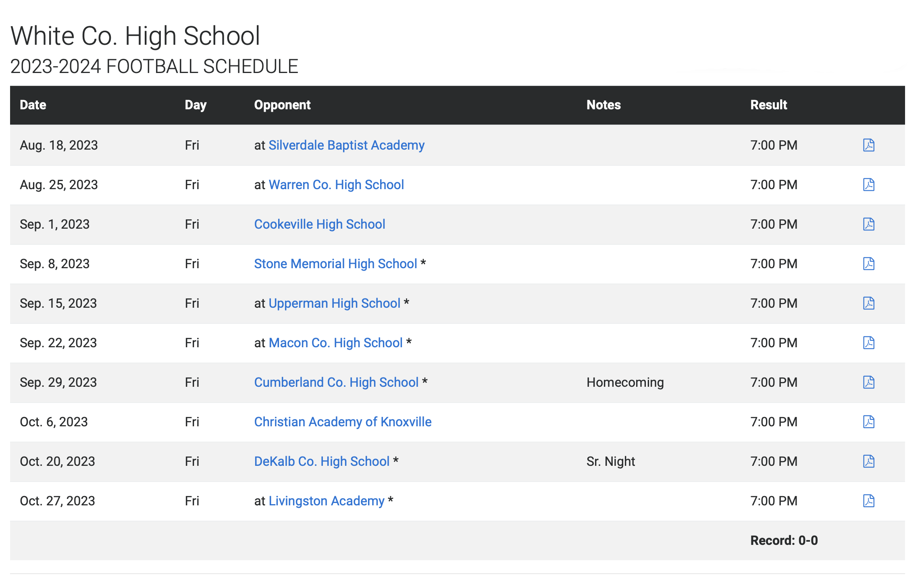Click the Oct. 20, 2023 date cell
The height and width of the screenshot is (584, 924).
pyautogui.click(x=57, y=461)
